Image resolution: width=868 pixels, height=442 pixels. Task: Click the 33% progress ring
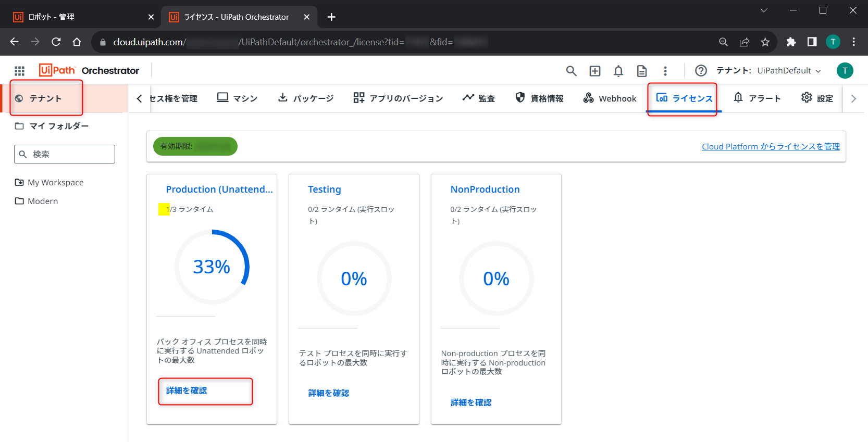(x=212, y=267)
